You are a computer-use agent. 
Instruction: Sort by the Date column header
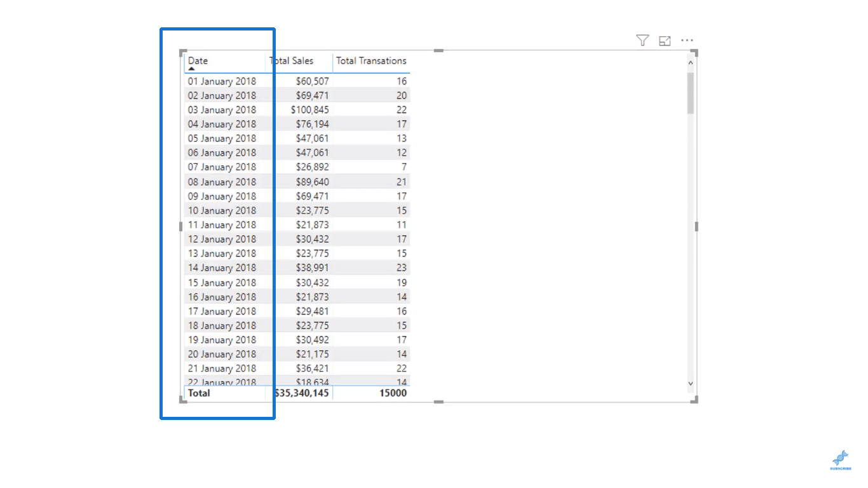pos(198,61)
